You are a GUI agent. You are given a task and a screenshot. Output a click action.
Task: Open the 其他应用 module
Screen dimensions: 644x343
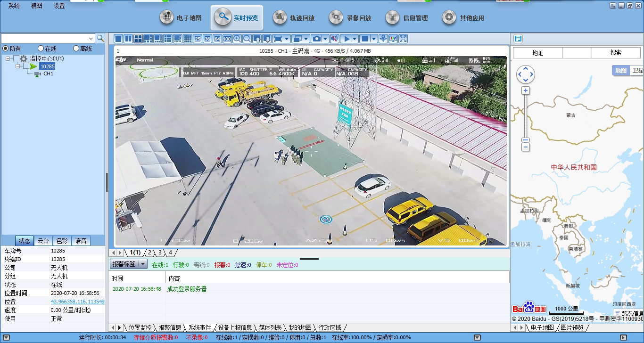coord(463,18)
